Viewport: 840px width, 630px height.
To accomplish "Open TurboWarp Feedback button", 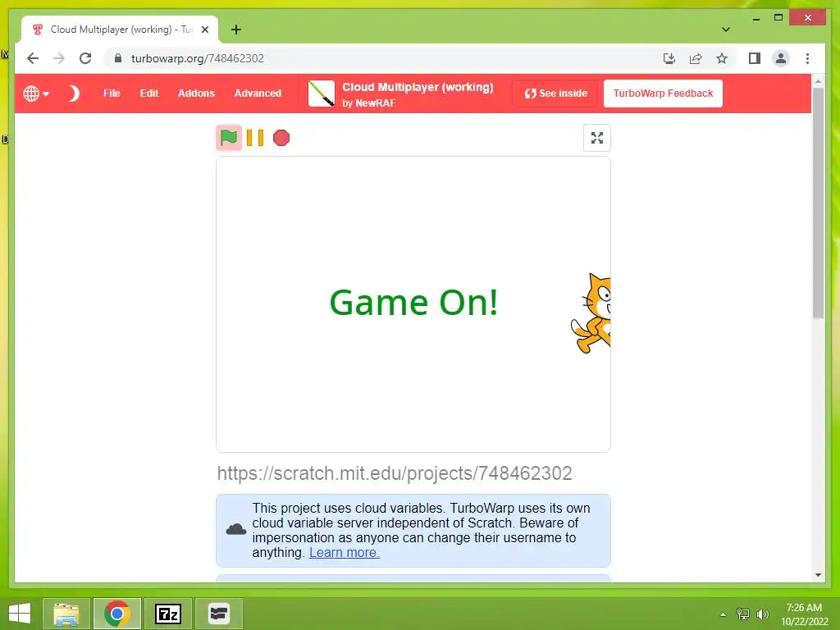I will tap(663, 94).
